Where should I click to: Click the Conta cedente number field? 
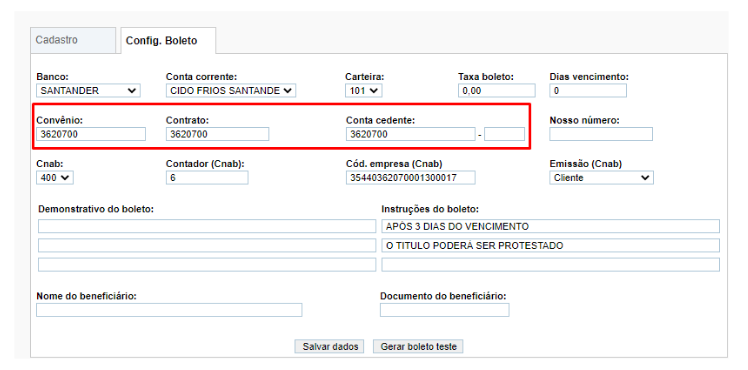click(411, 134)
